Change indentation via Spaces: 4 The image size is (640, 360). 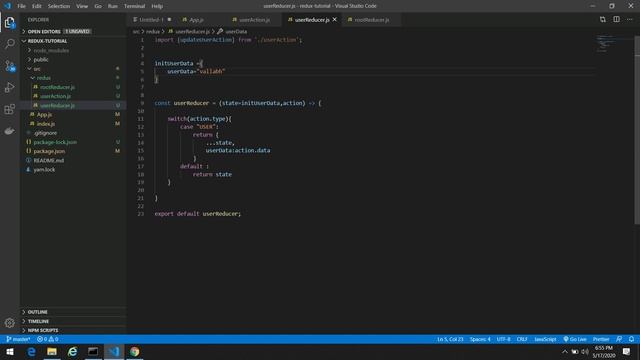[x=480, y=339]
